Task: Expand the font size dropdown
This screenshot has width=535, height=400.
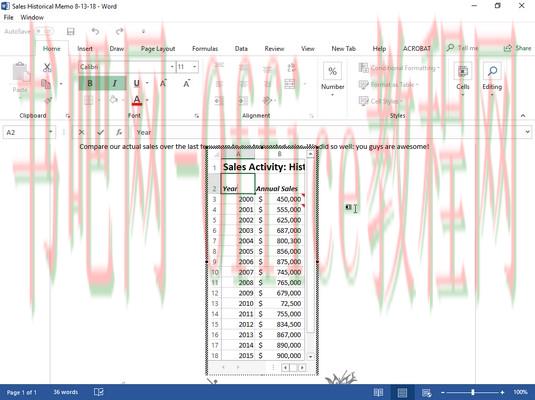Action: (x=194, y=67)
